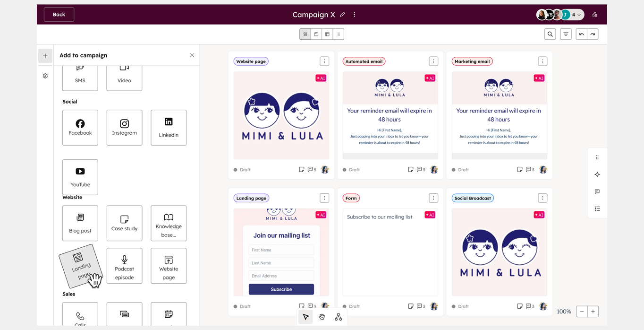Open Website page card options menu

pyautogui.click(x=324, y=61)
